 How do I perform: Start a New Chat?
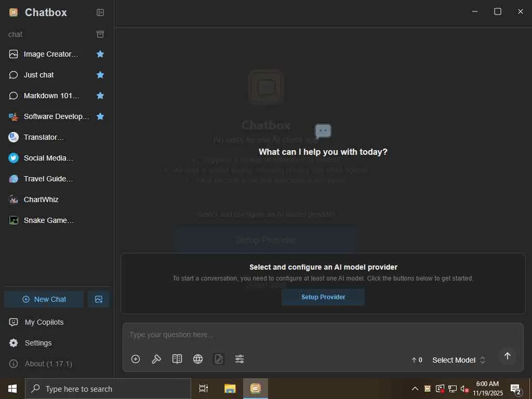click(44, 299)
